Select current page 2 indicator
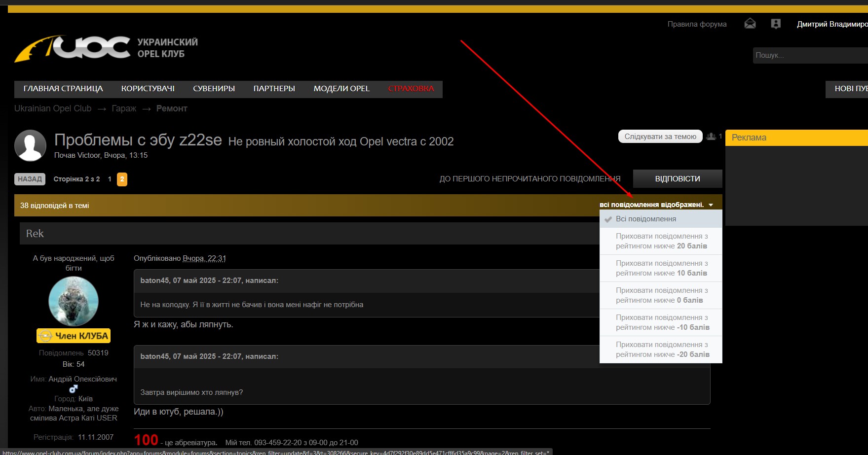Screen dimensions: 868x455 [x=122, y=179]
